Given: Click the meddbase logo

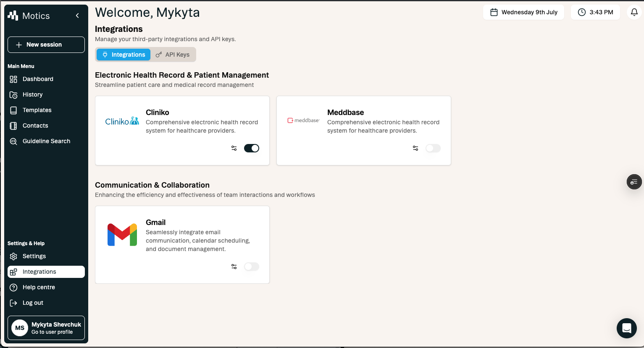Looking at the screenshot, I should coord(303,120).
